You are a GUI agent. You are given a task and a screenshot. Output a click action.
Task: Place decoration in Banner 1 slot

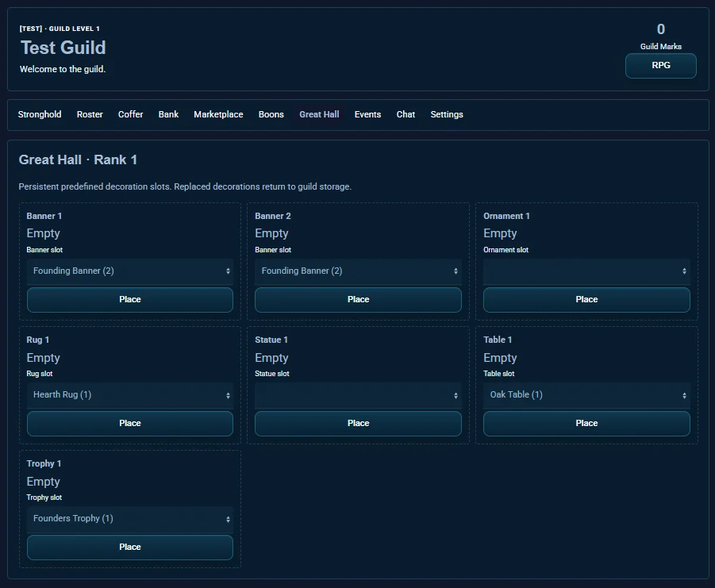click(x=130, y=299)
